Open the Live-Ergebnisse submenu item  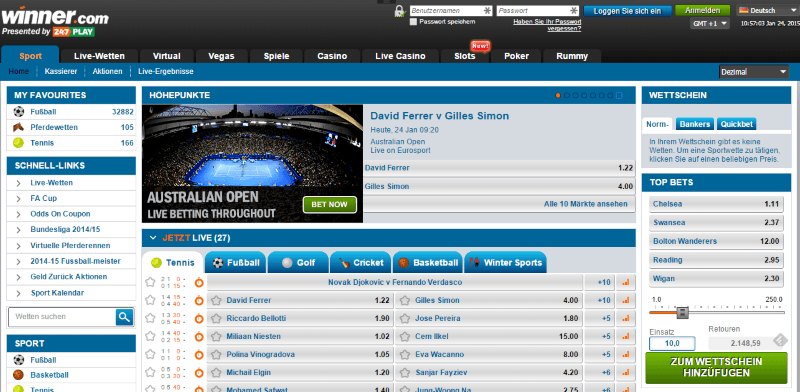pos(166,71)
